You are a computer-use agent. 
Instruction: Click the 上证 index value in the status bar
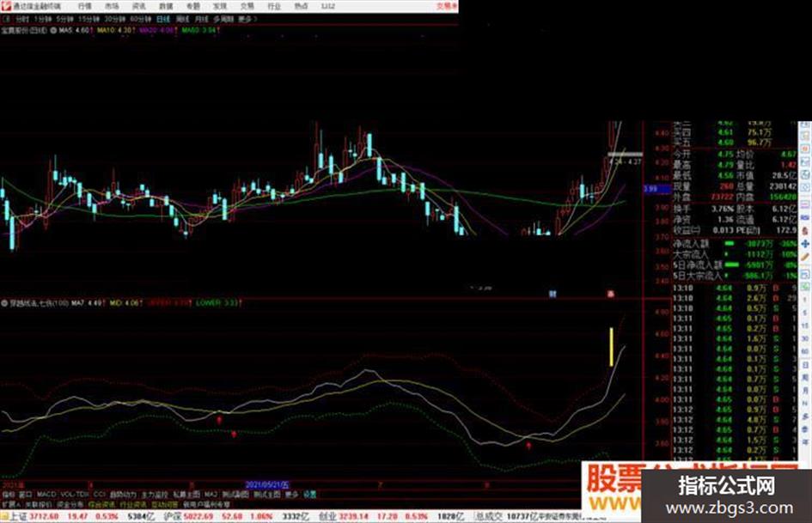(x=44, y=517)
